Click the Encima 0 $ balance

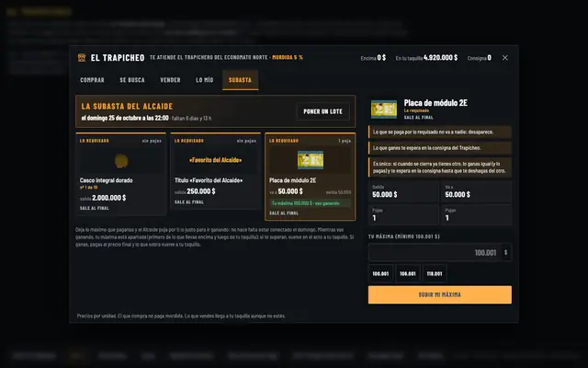(x=373, y=58)
